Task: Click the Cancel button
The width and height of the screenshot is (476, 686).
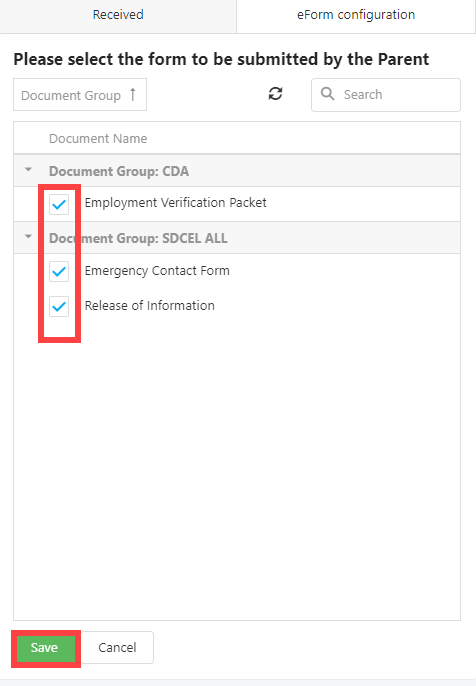Action: [x=117, y=648]
